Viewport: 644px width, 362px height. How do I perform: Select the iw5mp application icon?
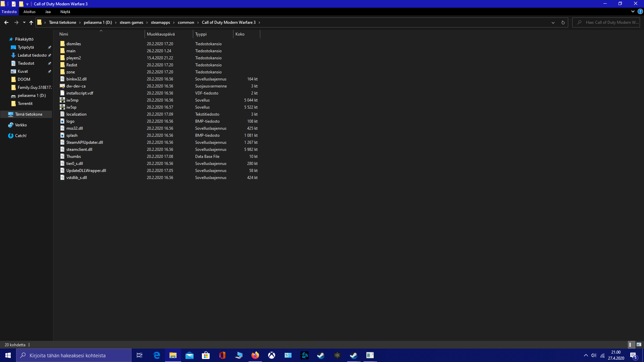tap(62, 100)
